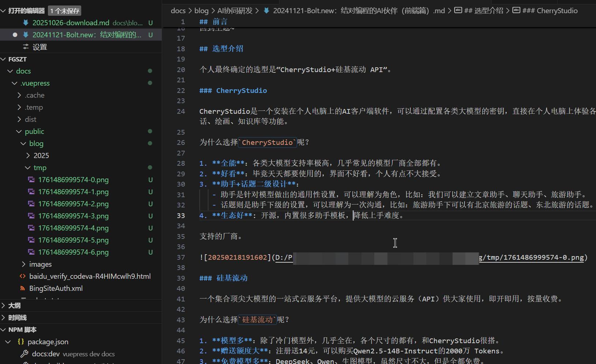This screenshot has width=596, height=364.
Task: Click the unsaved dot on Bolt.new file
Action: [15, 35]
